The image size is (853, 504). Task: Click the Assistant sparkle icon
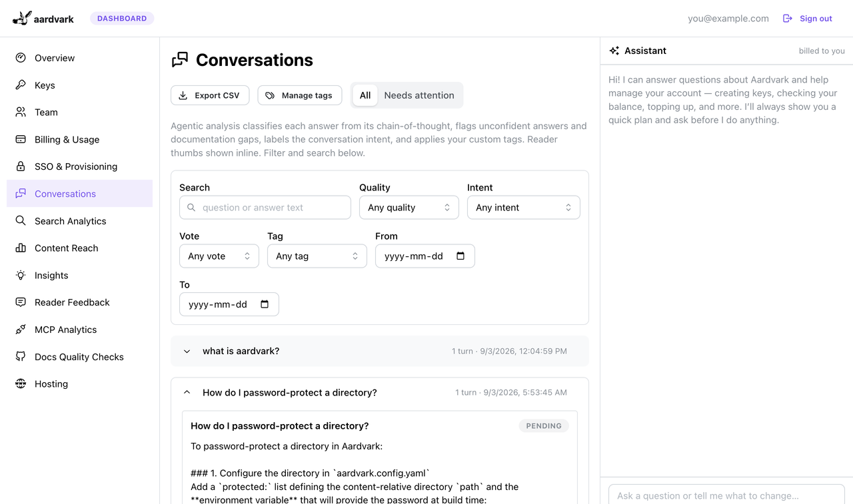point(614,51)
